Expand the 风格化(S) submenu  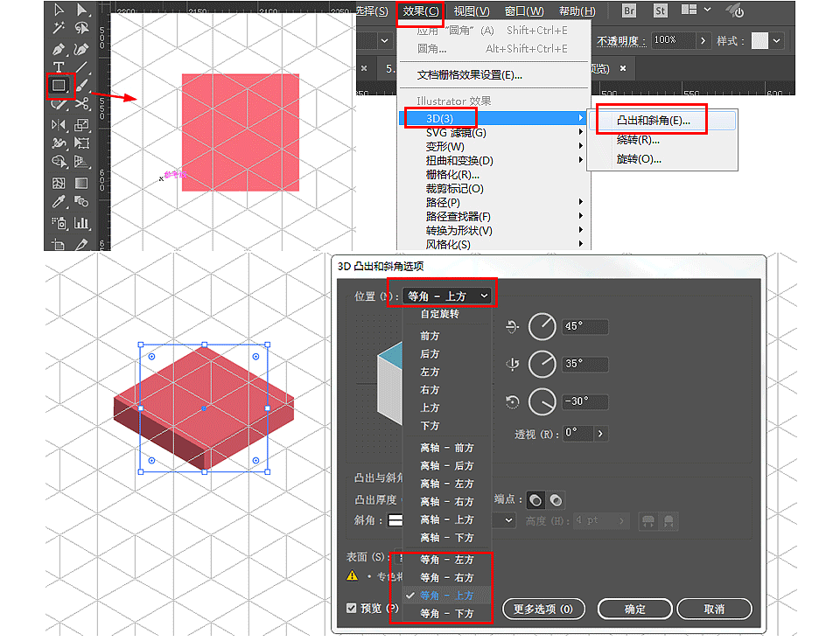click(493, 244)
